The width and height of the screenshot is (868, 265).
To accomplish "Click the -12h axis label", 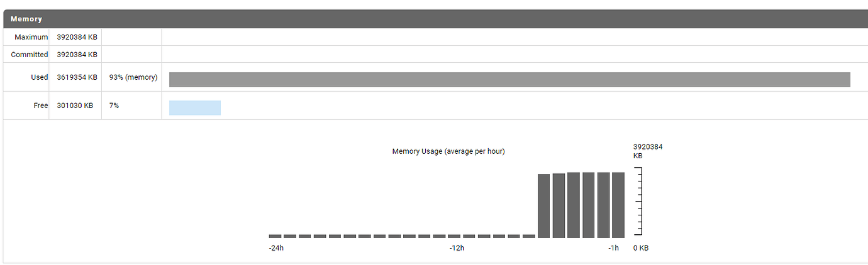I will point(457,248).
